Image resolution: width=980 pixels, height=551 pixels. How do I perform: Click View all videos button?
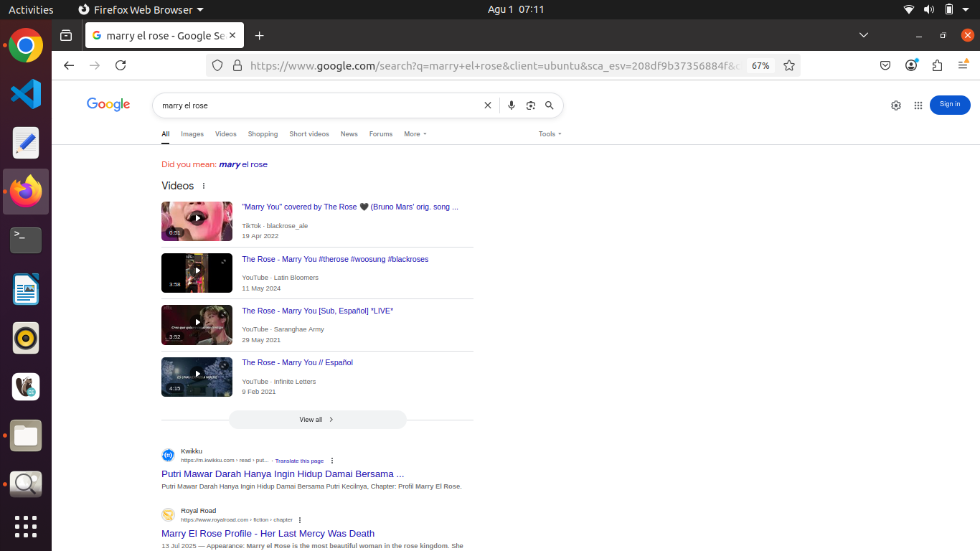(x=317, y=420)
